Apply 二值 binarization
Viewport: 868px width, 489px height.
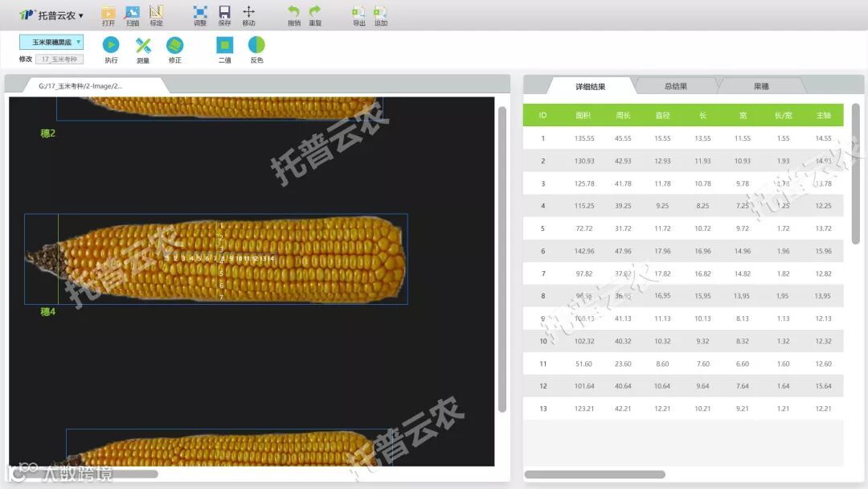(x=224, y=49)
